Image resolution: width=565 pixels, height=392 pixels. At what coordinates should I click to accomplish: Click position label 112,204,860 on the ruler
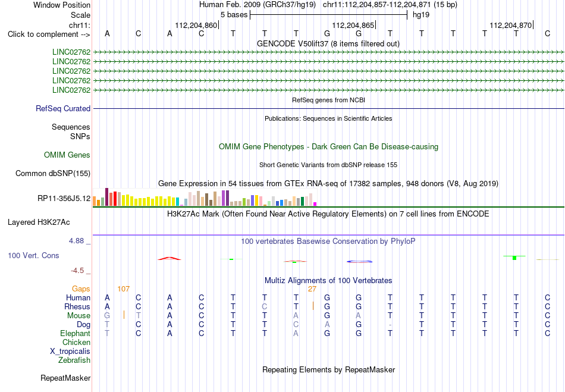(x=196, y=25)
